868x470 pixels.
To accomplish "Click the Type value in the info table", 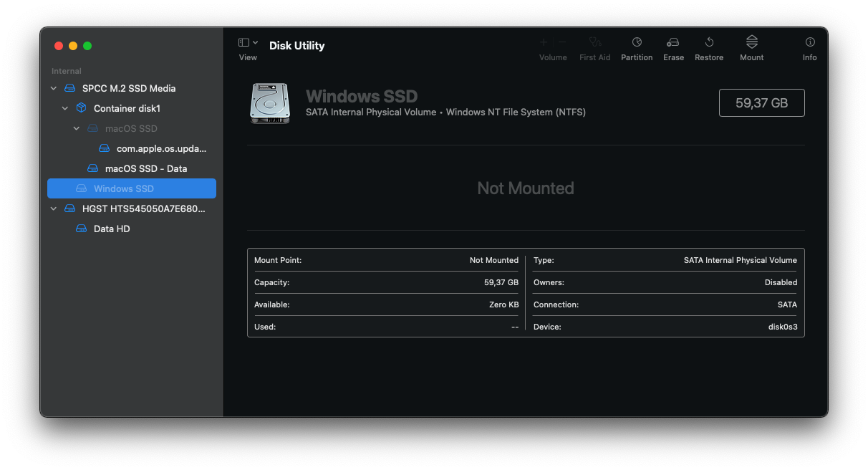I will point(741,260).
